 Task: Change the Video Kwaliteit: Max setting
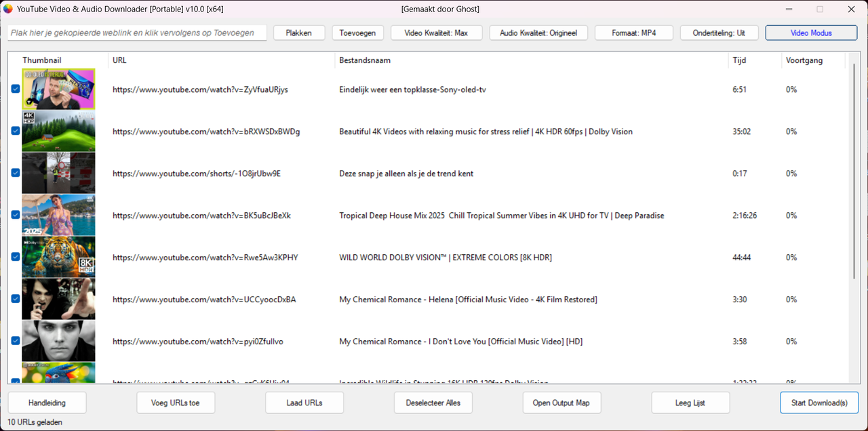pos(436,33)
